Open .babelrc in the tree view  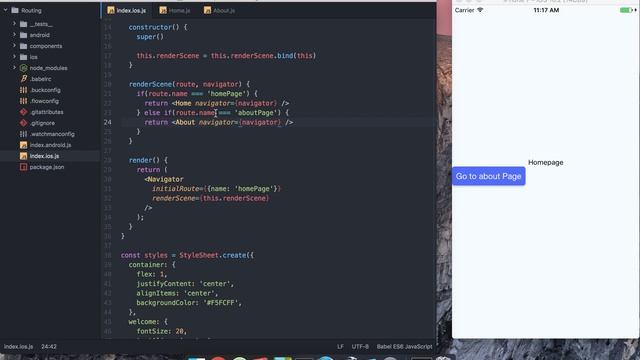(x=40, y=79)
